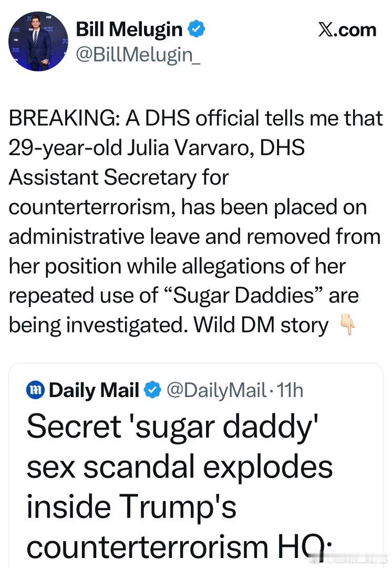Click the Daily Mail verified checkmark
Image resolution: width=392 pixels, height=568 pixels.
pos(152,389)
